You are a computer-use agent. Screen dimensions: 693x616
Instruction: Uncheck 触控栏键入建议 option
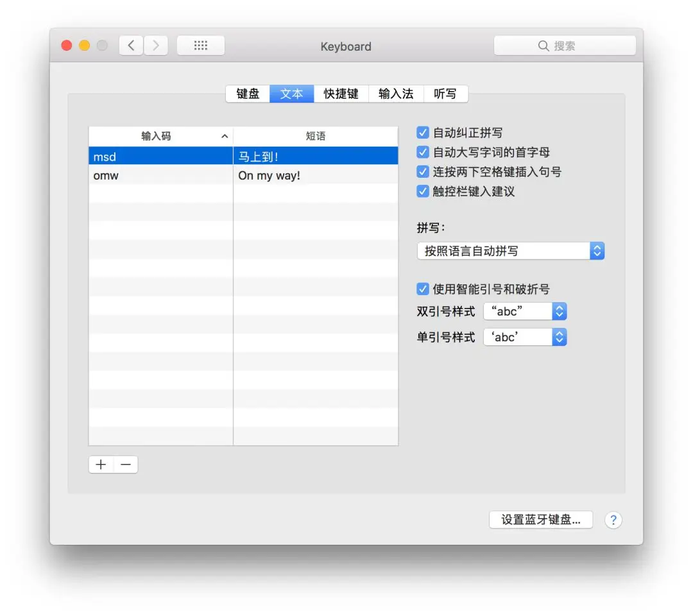click(x=422, y=191)
